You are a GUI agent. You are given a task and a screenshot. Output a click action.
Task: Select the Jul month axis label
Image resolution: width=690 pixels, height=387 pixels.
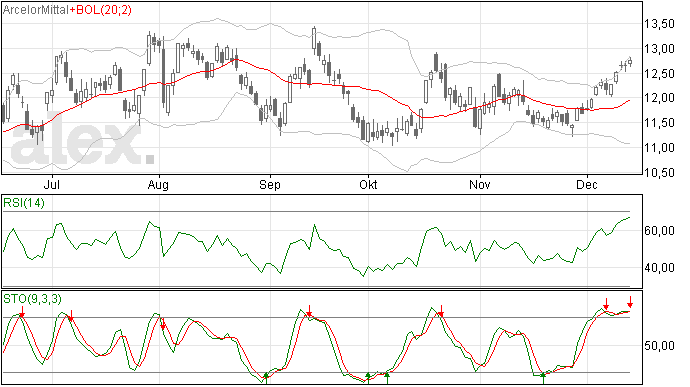click(52, 184)
